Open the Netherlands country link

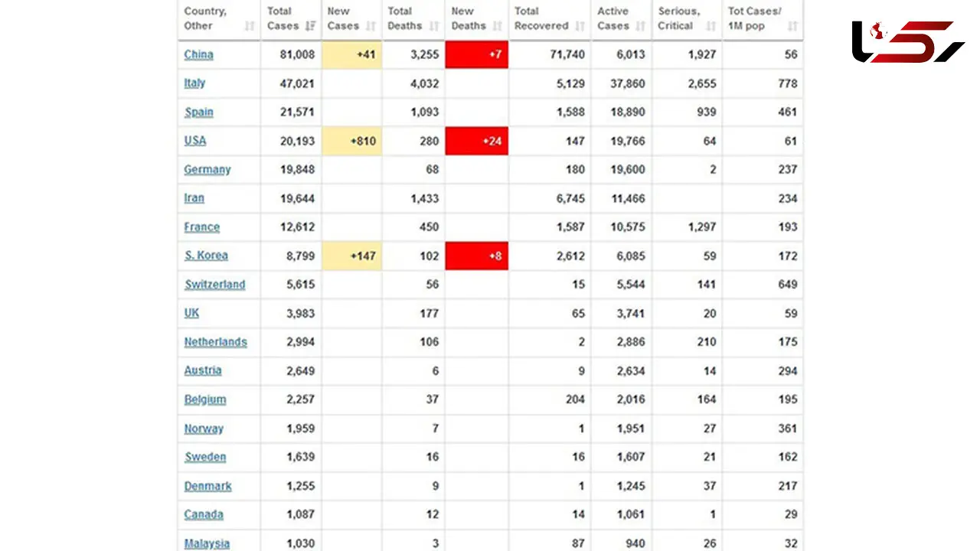[215, 342]
